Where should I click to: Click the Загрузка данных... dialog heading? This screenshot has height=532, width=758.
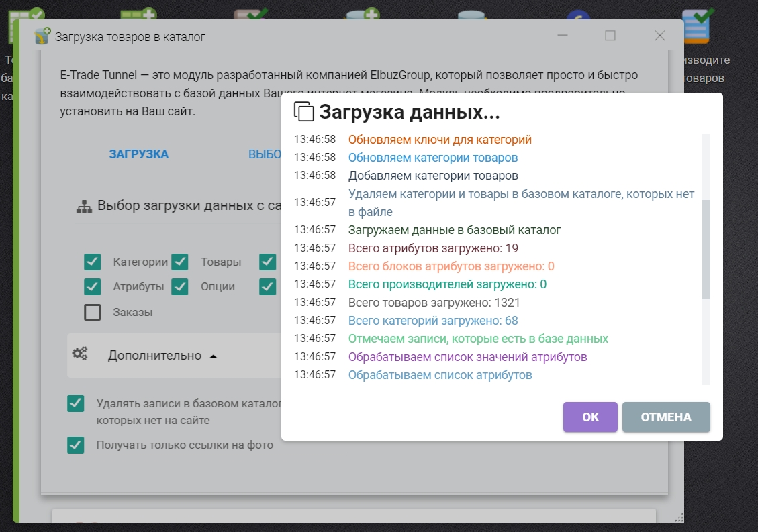pos(409,112)
